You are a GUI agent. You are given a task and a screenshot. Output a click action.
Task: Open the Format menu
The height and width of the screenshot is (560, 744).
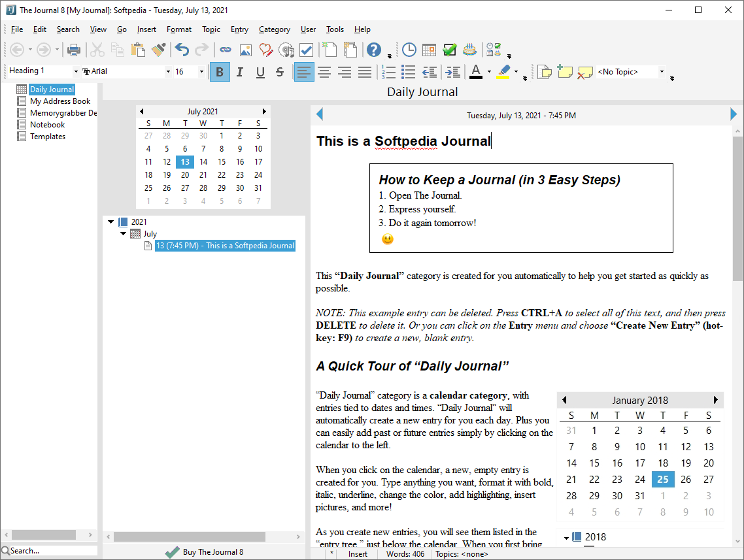[179, 29]
